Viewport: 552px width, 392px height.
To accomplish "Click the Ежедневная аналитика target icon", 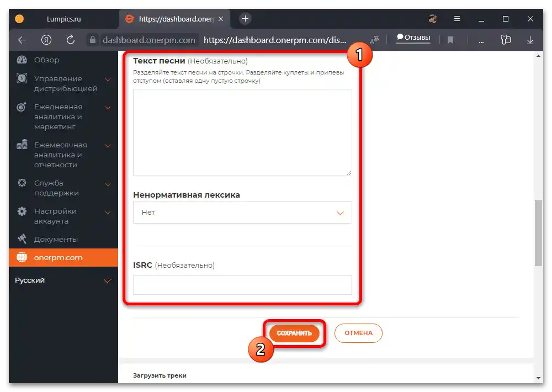I will pos(22,107).
